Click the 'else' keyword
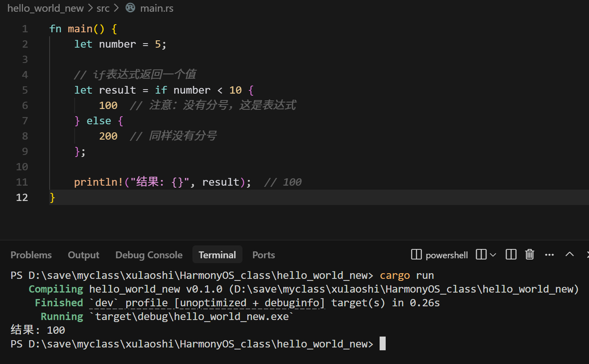589x364 pixels. tap(99, 121)
